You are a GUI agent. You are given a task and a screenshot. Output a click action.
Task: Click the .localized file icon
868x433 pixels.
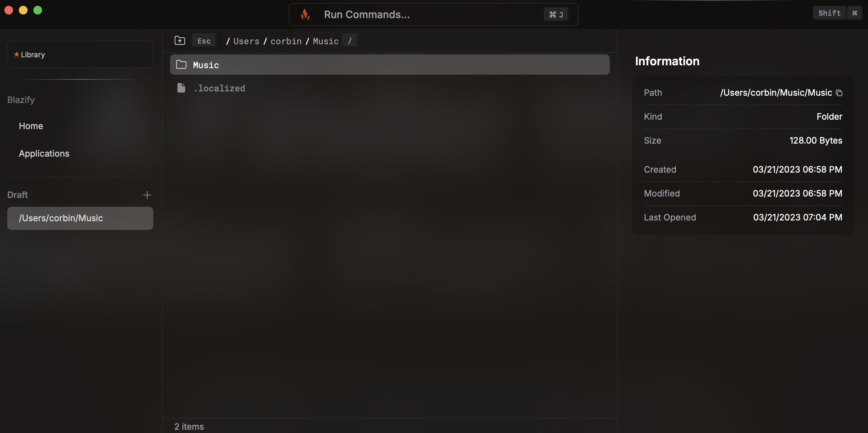point(181,88)
